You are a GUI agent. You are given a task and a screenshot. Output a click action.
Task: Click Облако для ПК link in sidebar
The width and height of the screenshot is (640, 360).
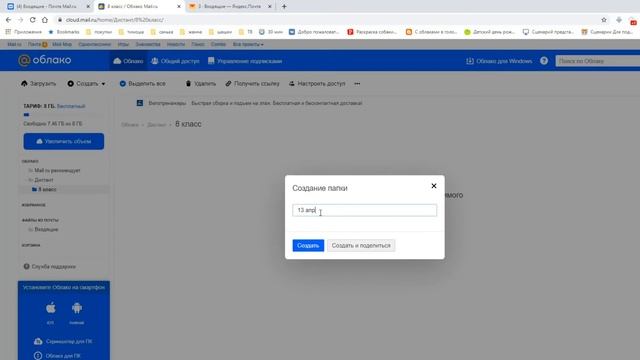(x=58, y=356)
